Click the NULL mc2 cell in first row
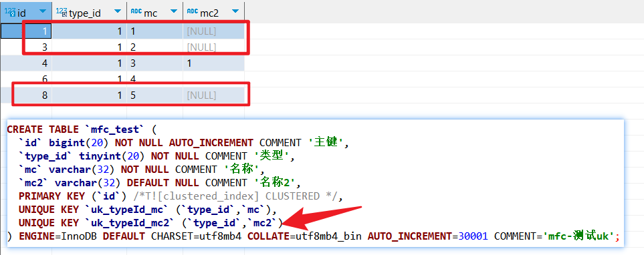Viewport: 644px width, 255px height. pos(213,31)
